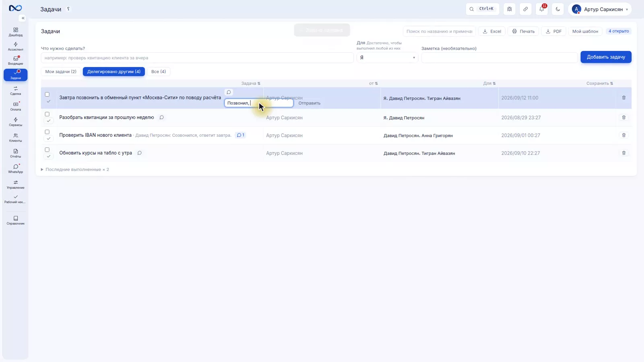Click the bug report icon in top bar
This screenshot has width=644, height=362.
point(510,9)
